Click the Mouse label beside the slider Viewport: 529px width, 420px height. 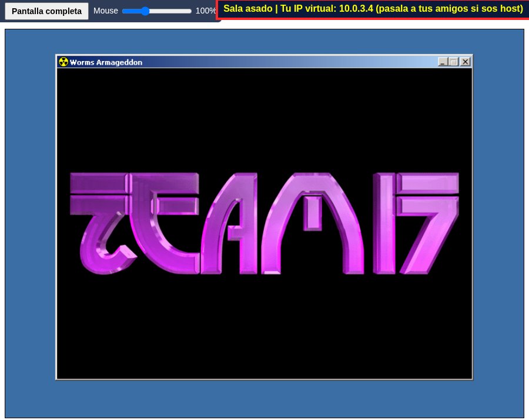[x=106, y=11]
